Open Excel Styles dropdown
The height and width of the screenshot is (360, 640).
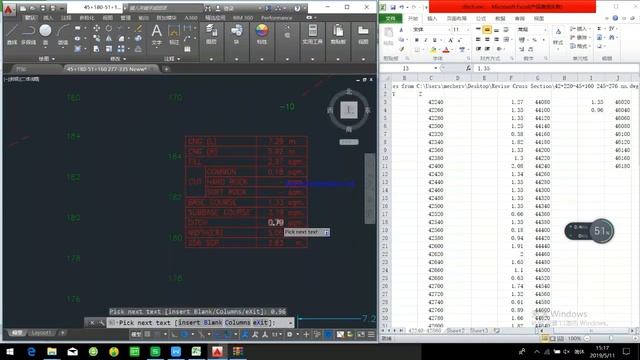tap(558, 38)
